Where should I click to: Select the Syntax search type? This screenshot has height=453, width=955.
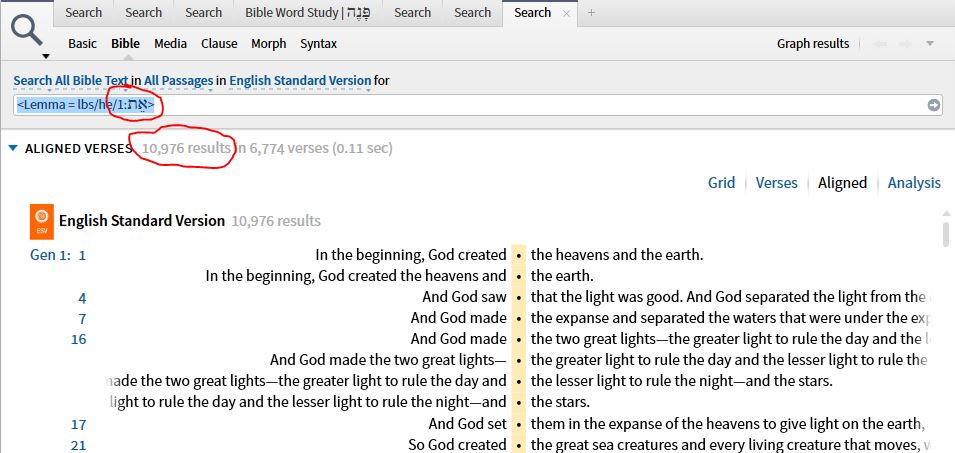point(318,44)
